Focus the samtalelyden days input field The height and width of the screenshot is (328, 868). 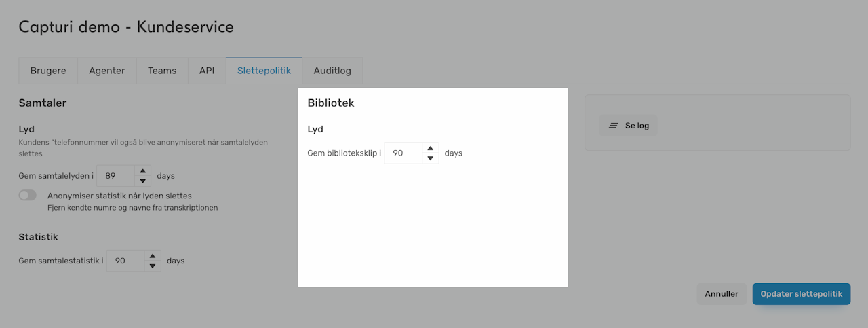point(115,176)
